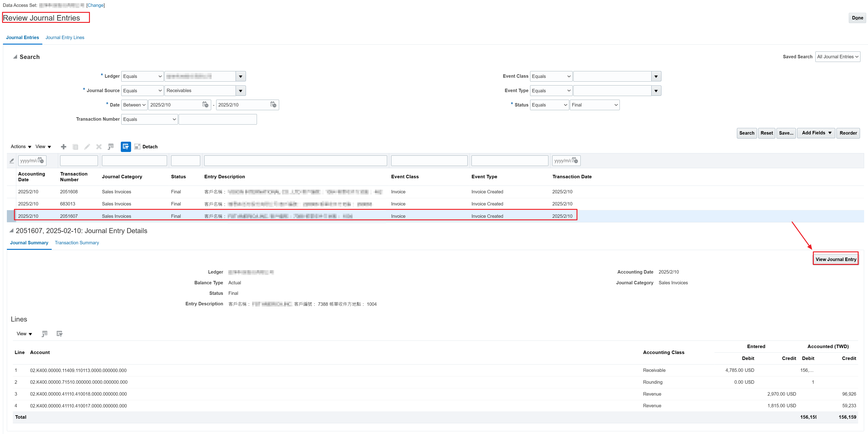Open calendar icon in Accounting Date filter row
The height and width of the screenshot is (434, 868).
tap(41, 161)
